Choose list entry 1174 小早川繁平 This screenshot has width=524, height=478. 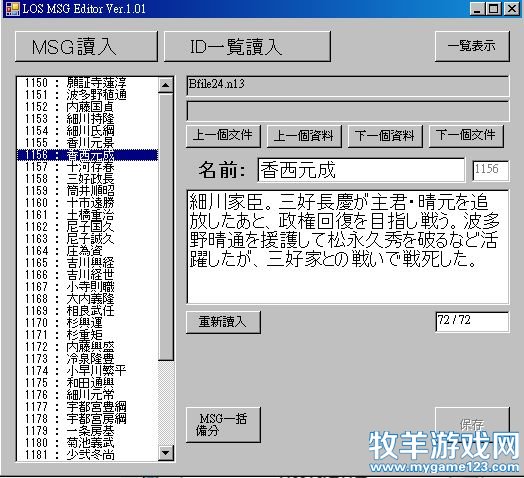(88, 371)
